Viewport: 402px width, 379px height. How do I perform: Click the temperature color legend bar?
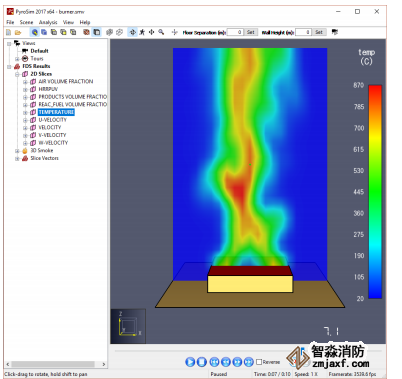pos(375,192)
